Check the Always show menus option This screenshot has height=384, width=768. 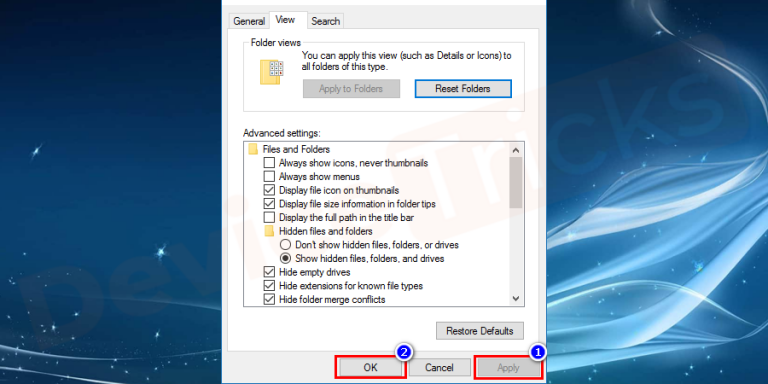269,176
